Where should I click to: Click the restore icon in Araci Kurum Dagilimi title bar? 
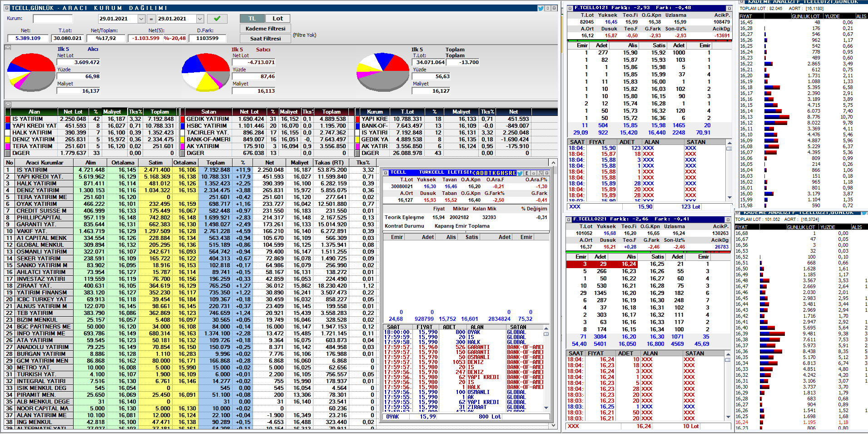pyautogui.click(x=548, y=8)
